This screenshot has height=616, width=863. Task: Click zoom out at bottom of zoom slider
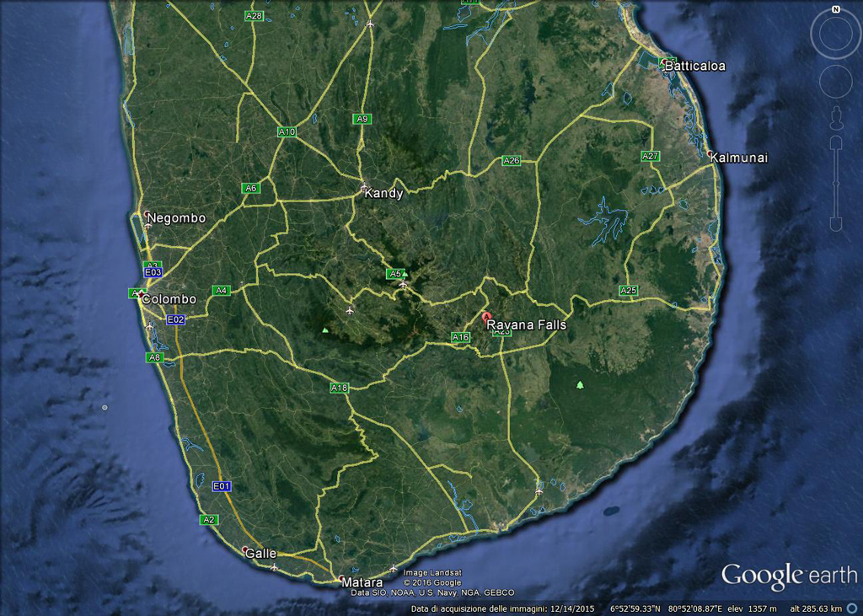click(x=835, y=224)
